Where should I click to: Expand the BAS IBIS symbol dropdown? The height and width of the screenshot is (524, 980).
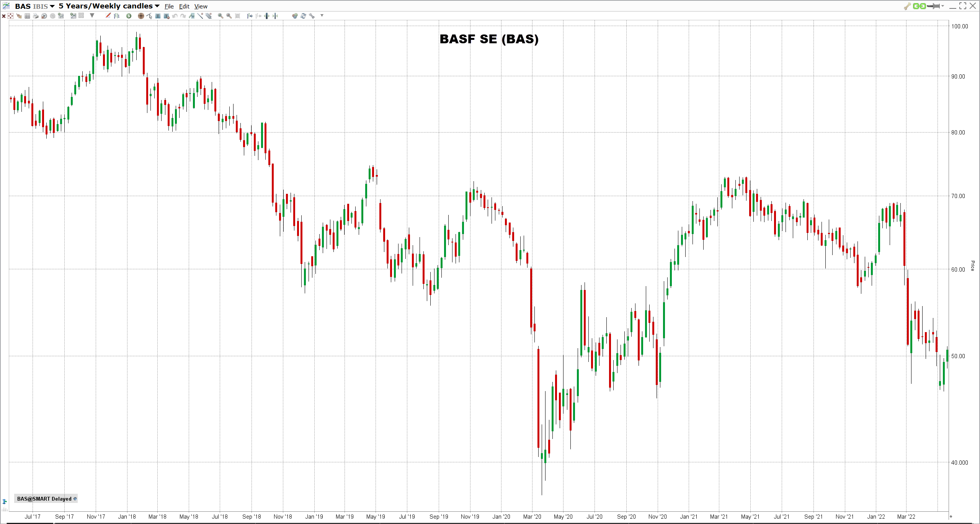point(52,6)
